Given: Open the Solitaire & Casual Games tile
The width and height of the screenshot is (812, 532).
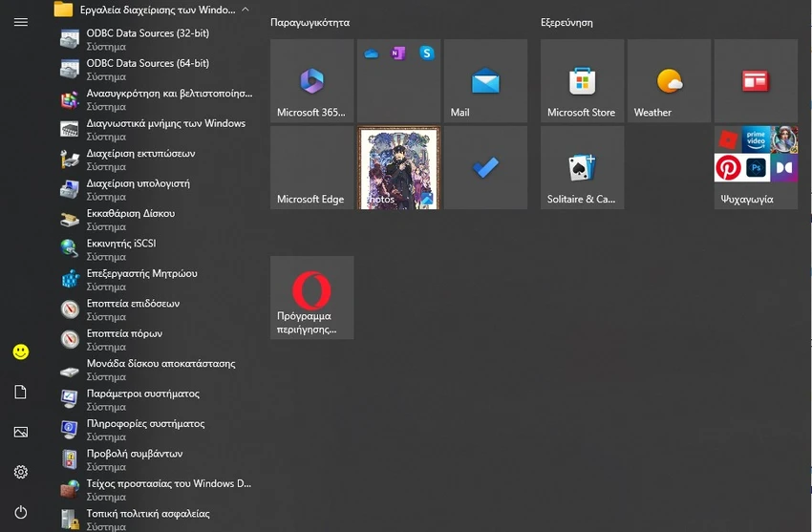Looking at the screenshot, I should tap(582, 168).
